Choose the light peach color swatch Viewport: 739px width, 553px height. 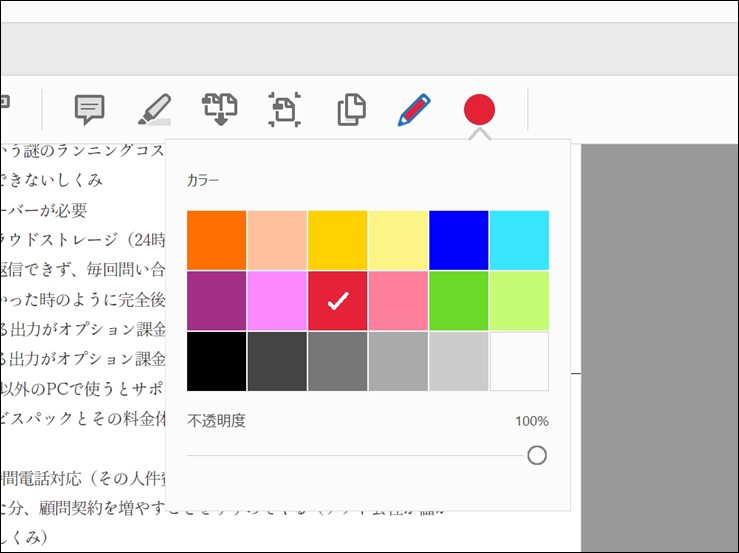click(x=277, y=240)
